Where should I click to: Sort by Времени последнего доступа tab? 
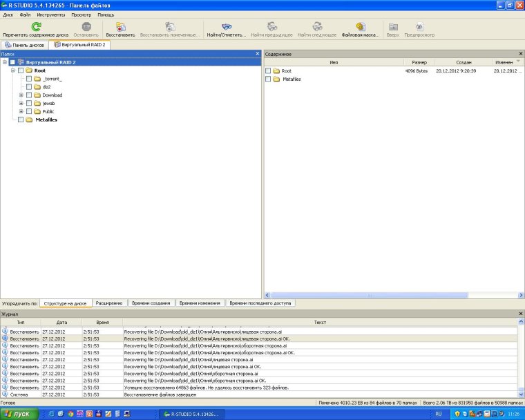(260, 303)
